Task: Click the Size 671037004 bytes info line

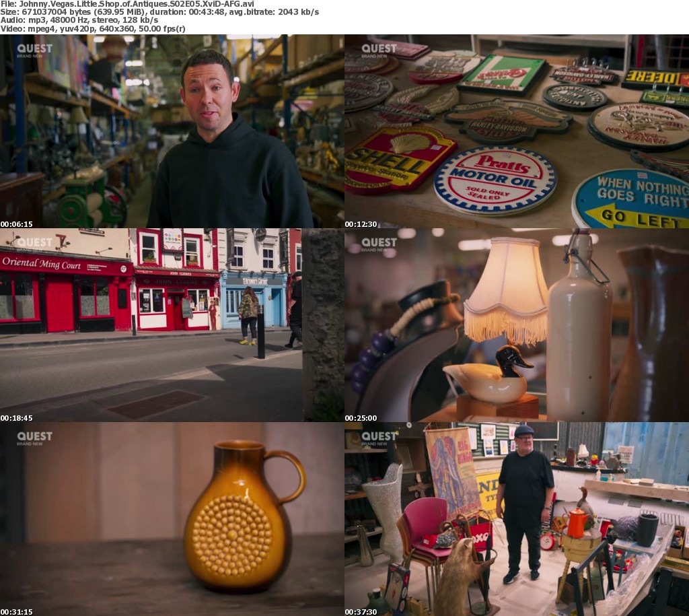Action: [159, 12]
